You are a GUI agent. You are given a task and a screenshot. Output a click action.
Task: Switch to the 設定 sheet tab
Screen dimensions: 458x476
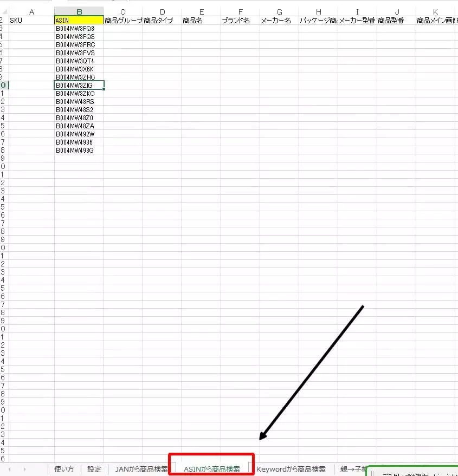(94, 469)
